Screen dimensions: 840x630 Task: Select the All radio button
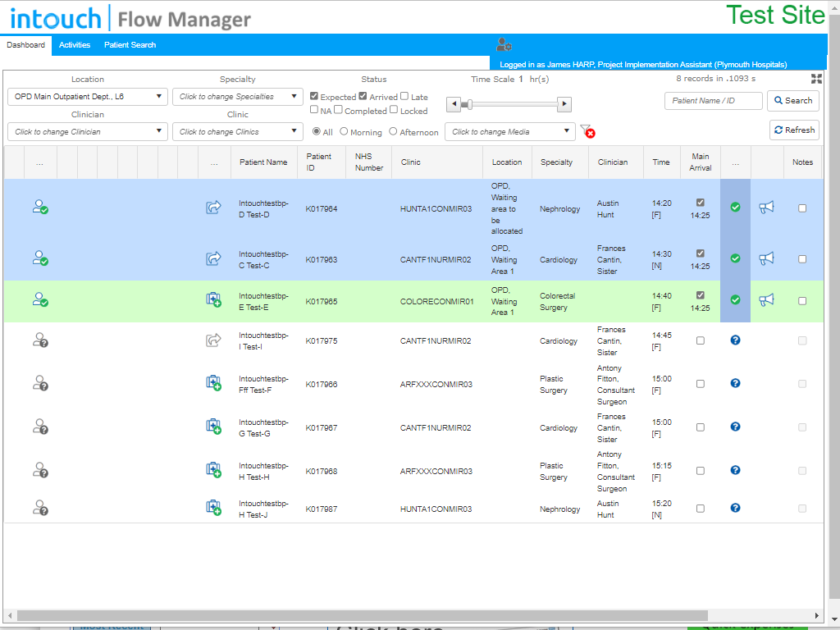[x=317, y=131]
